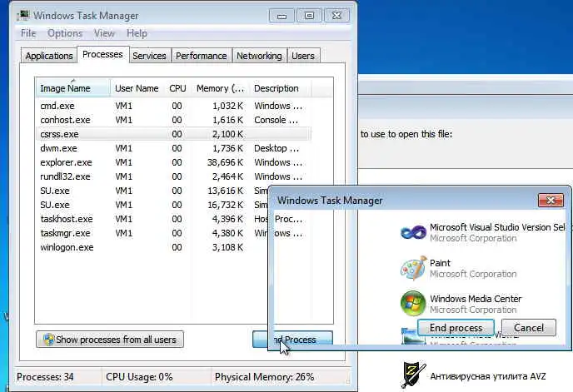The width and height of the screenshot is (573, 392).
Task: Open the View menu
Action: (x=104, y=33)
